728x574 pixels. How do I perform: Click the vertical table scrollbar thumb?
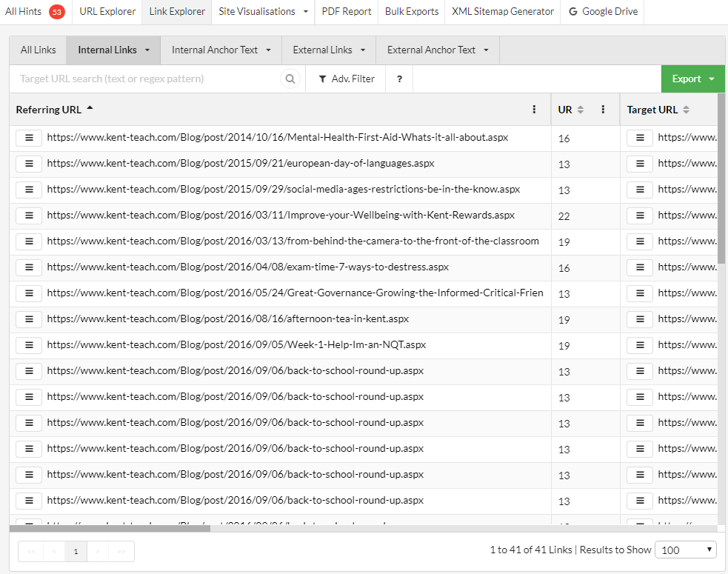pyautogui.click(x=721, y=178)
